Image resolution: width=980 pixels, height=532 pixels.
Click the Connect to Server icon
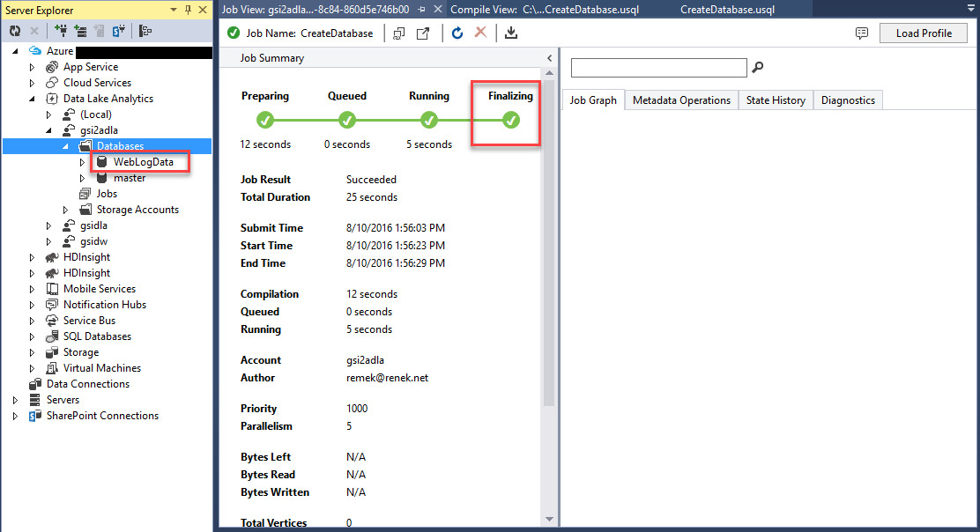coord(80,31)
